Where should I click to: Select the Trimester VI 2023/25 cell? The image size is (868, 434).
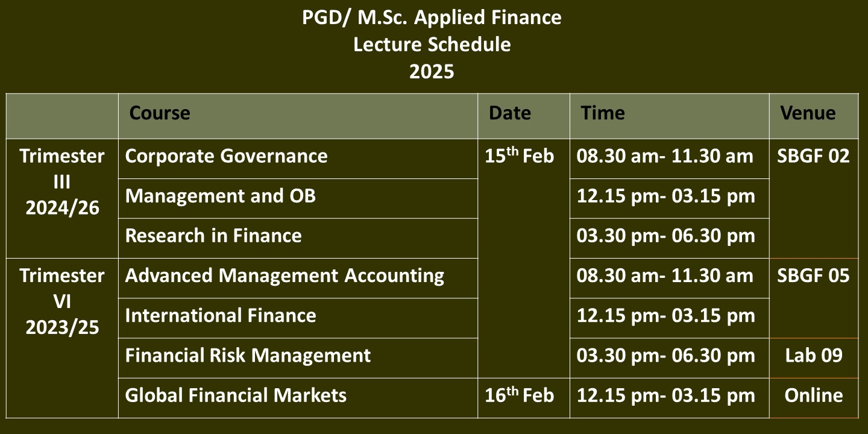coord(62,338)
